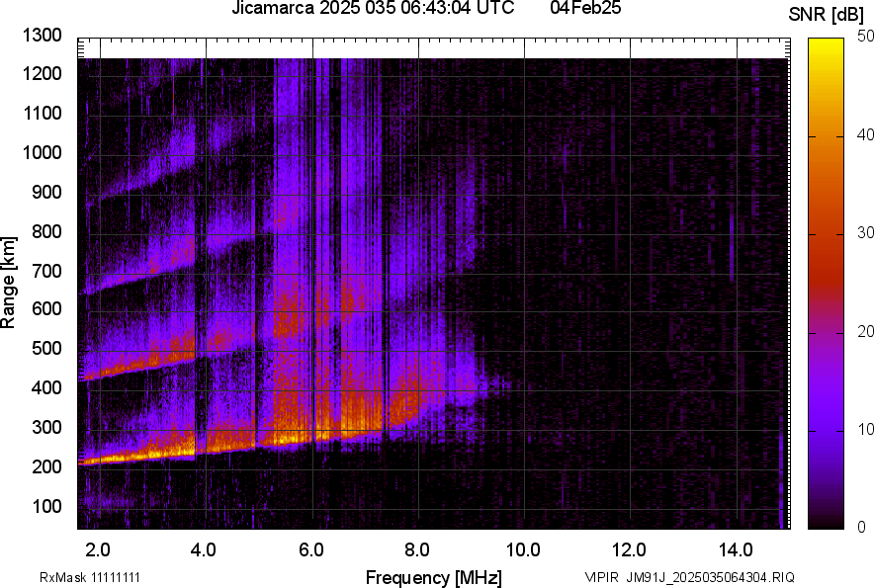Viewport: 874px width, 588px height.
Task: Click the y-axis tick label '1300'
Action: click(x=43, y=36)
